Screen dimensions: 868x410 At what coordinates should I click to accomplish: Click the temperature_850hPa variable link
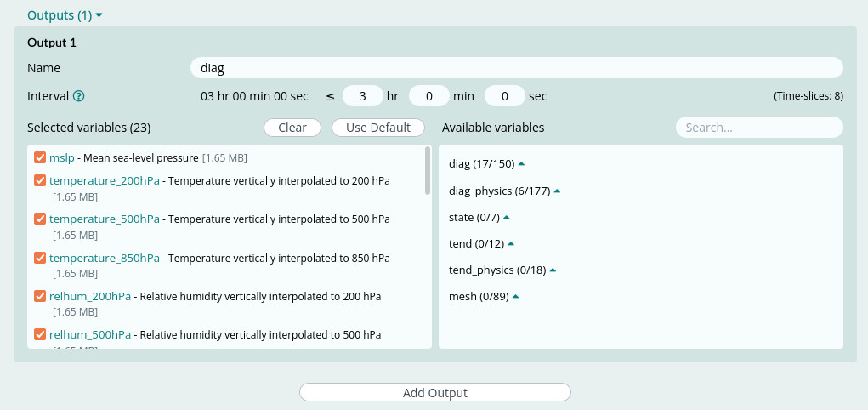point(104,258)
